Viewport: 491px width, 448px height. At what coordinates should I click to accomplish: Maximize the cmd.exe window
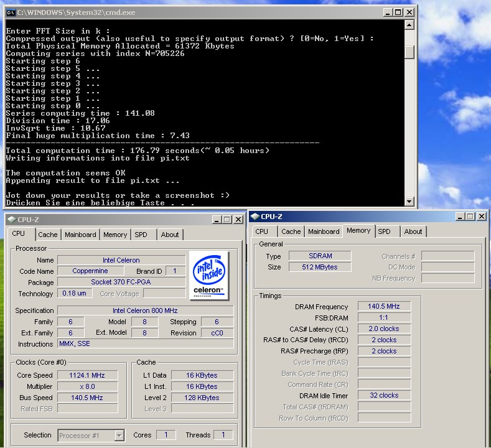pos(398,12)
